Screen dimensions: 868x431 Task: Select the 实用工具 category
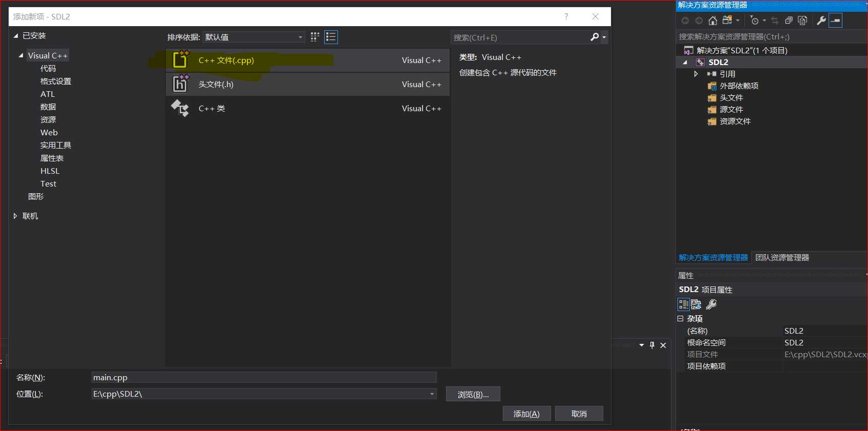click(x=56, y=146)
